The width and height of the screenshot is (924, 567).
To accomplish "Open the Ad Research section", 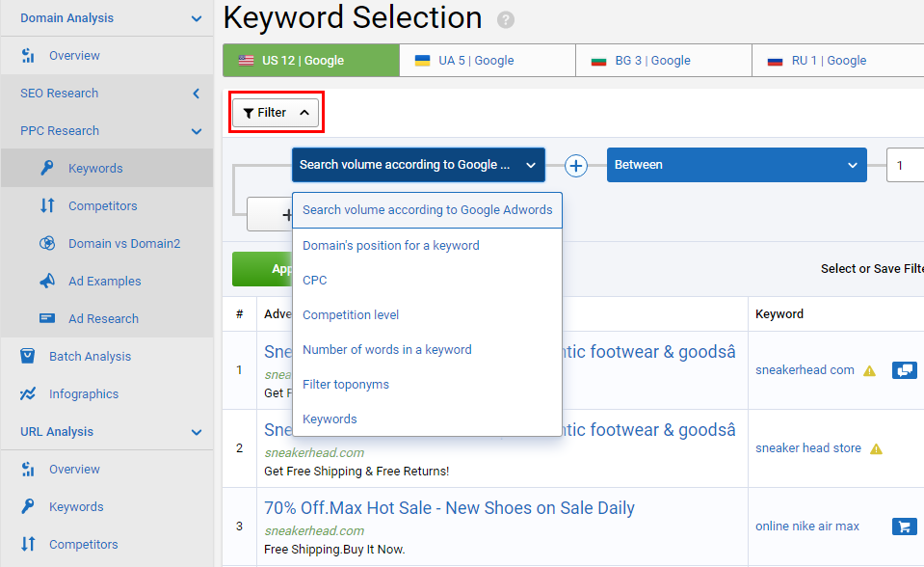I will (x=103, y=319).
